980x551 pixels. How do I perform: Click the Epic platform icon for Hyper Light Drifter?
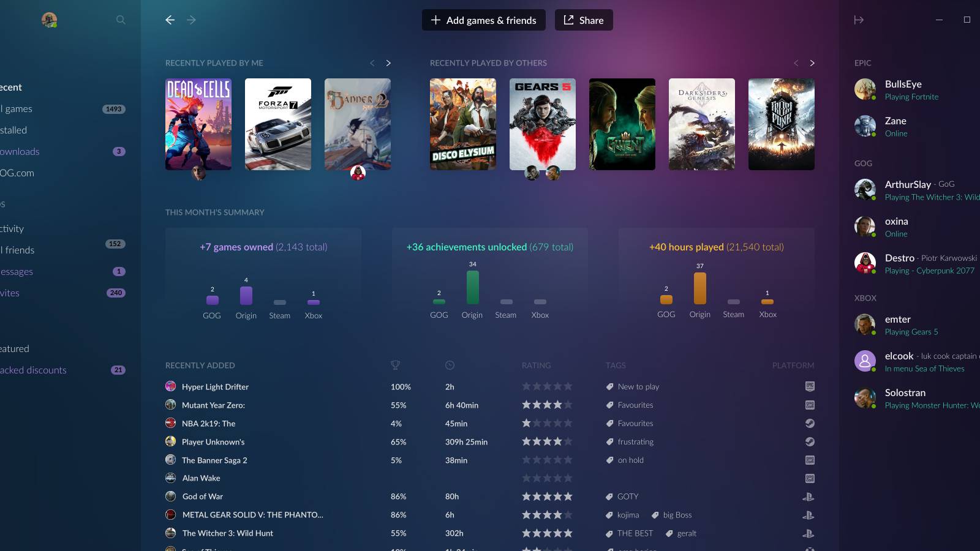(810, 386)
